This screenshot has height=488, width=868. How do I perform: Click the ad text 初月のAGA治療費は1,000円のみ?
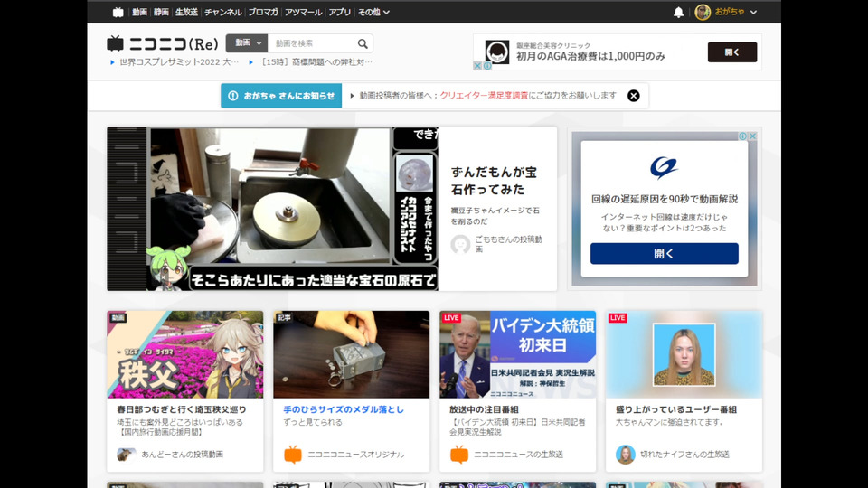[x=590, y=56]
